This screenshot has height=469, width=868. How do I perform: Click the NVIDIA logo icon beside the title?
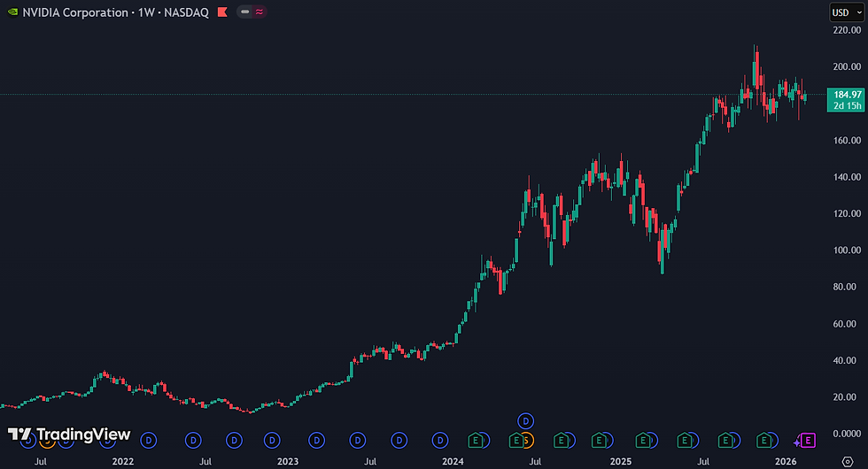click(x=12, y=12)
